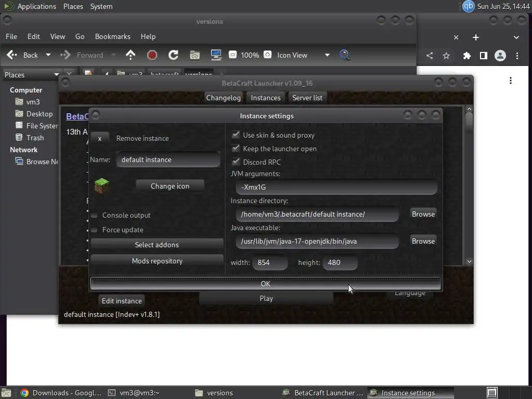The width and height of the screenshot is (532, 399).
Task: Click the instance Name input field
Action: click(x=168, y=159)
